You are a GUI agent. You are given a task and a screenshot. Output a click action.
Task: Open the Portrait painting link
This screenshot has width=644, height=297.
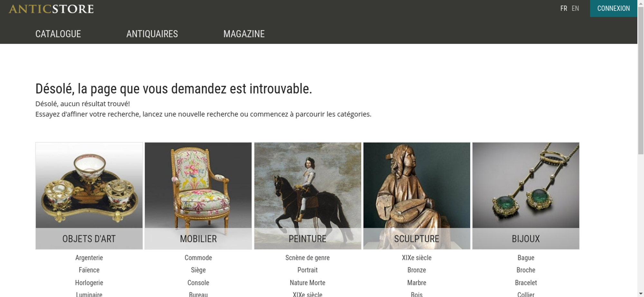[308, 270]
